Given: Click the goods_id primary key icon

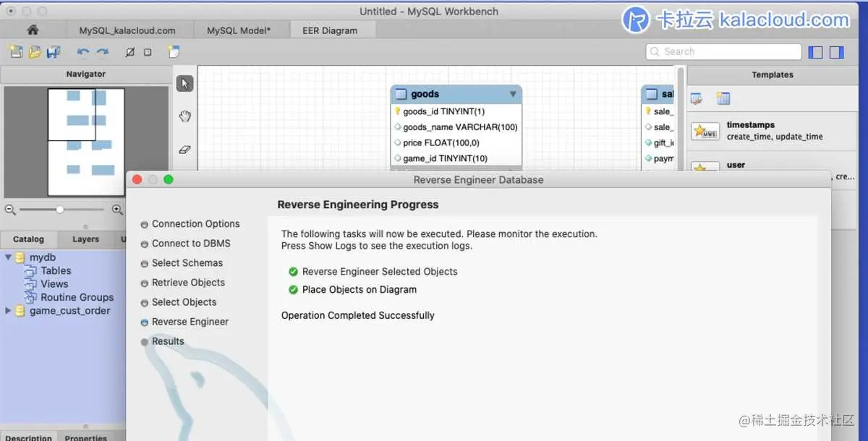Looking at the screenshot, I should (397, 111).
